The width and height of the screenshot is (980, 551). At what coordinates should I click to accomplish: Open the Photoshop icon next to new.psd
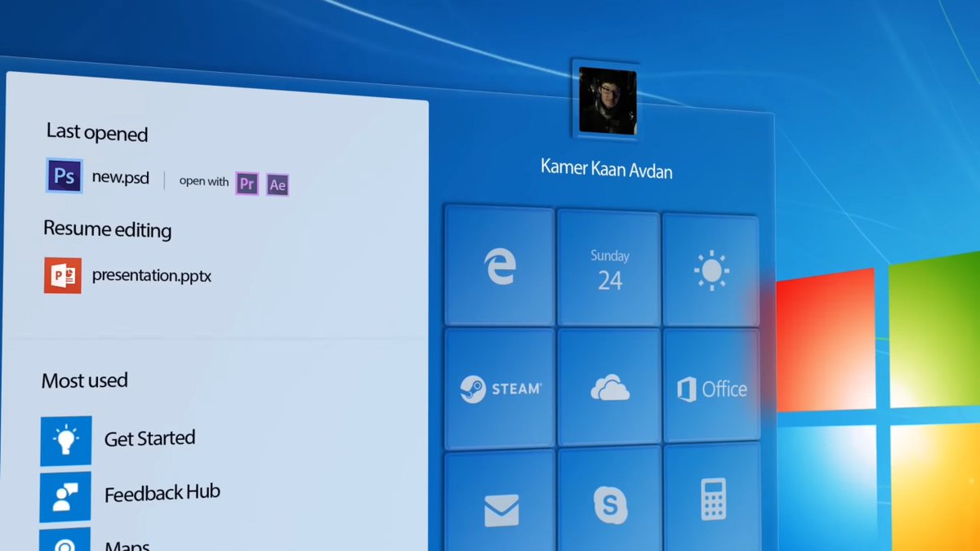click(x=64, y=176)
